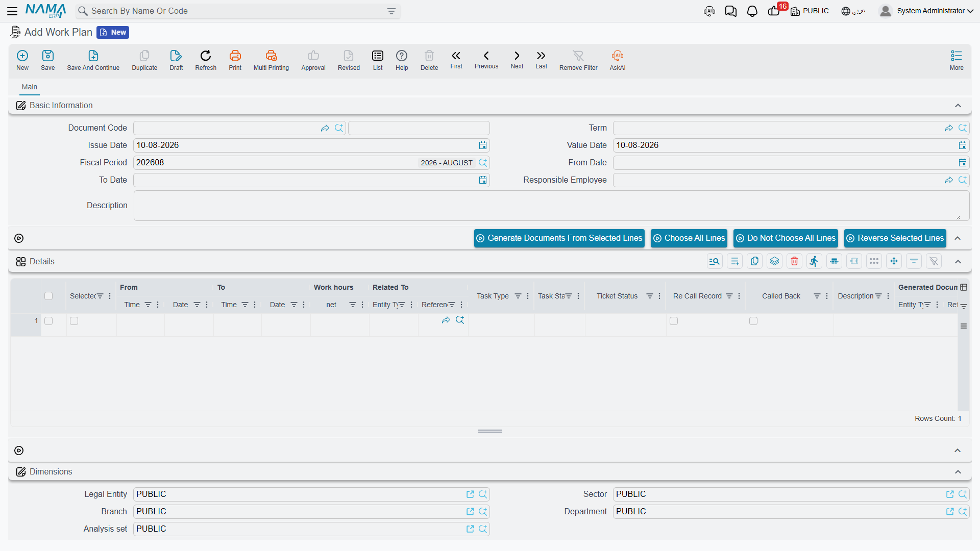Screen dimensions: 980x551
Task: Delete the document
Action: (x=429, y=60)
